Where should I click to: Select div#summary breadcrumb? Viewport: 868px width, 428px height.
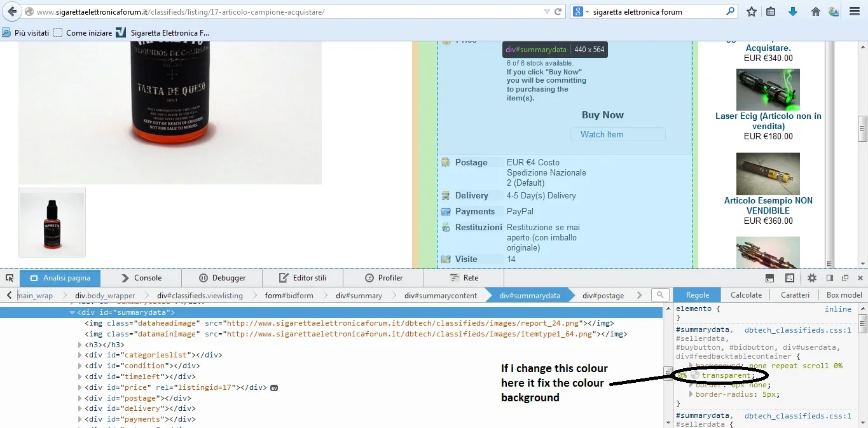click(x=359, y=295)
